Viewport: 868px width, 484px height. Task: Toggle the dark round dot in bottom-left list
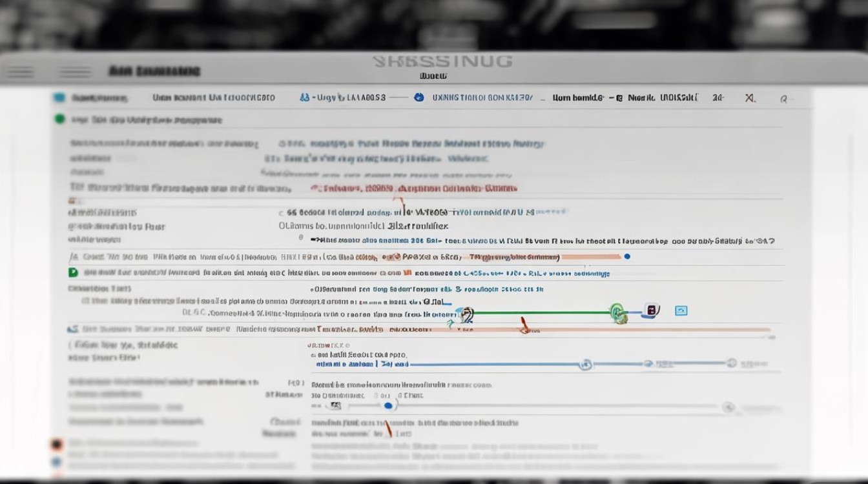point(56,444)
